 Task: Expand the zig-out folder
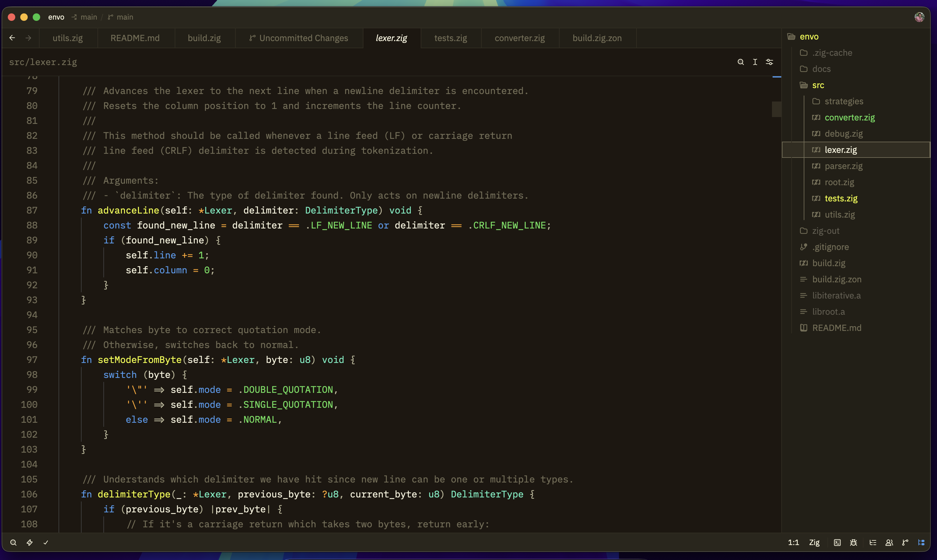[x=856, y=231]
